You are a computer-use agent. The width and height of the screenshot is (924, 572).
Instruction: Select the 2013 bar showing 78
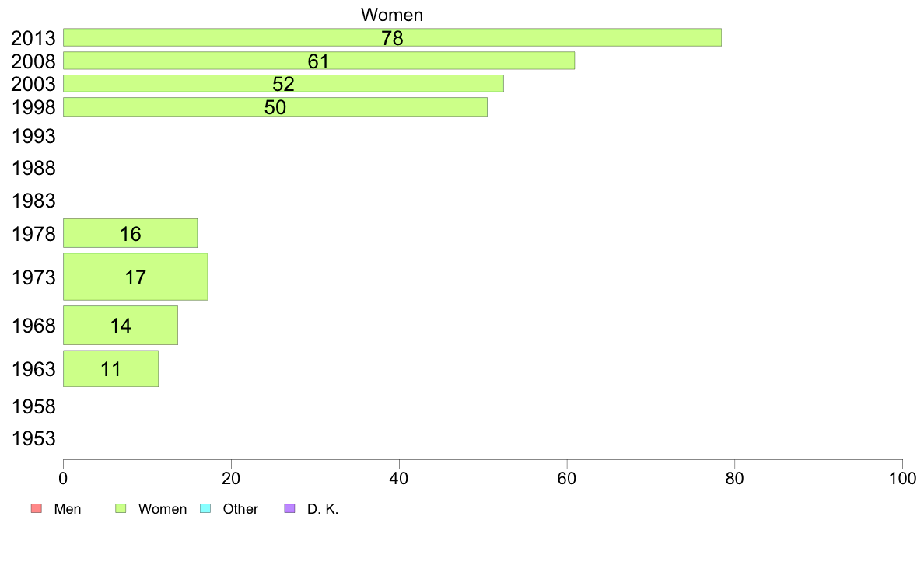point(393,37)
